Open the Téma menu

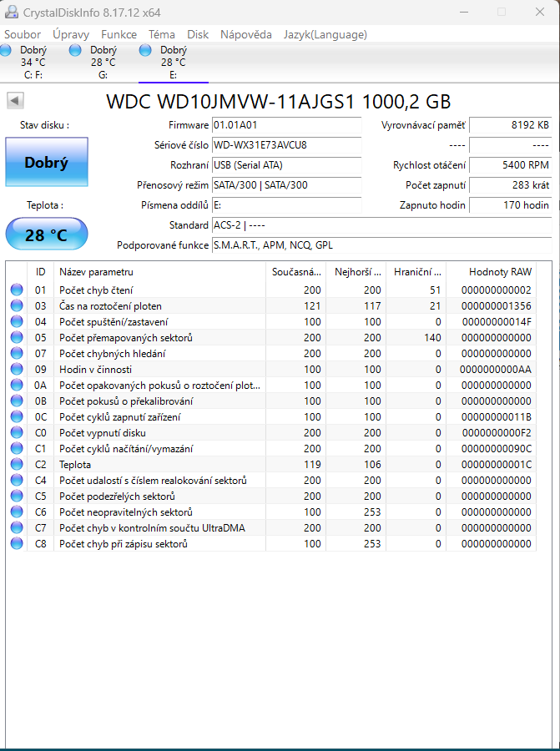point(161,34)
